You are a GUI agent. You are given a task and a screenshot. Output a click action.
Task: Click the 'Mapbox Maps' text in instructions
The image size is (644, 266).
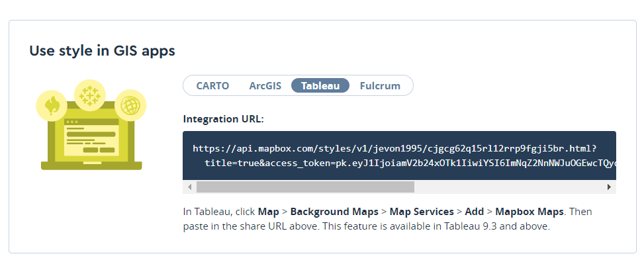point(529,212)
